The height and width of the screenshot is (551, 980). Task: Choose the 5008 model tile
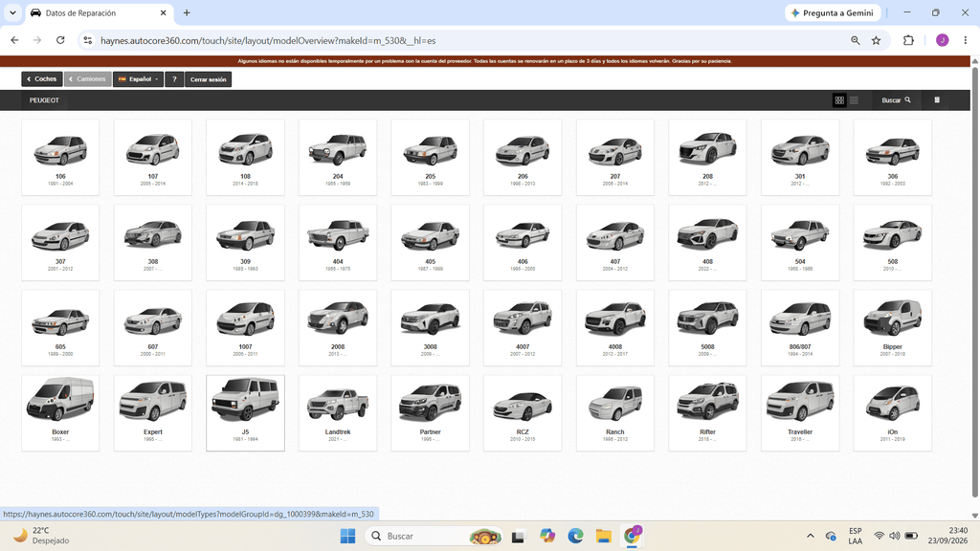[x=707, y=328]
